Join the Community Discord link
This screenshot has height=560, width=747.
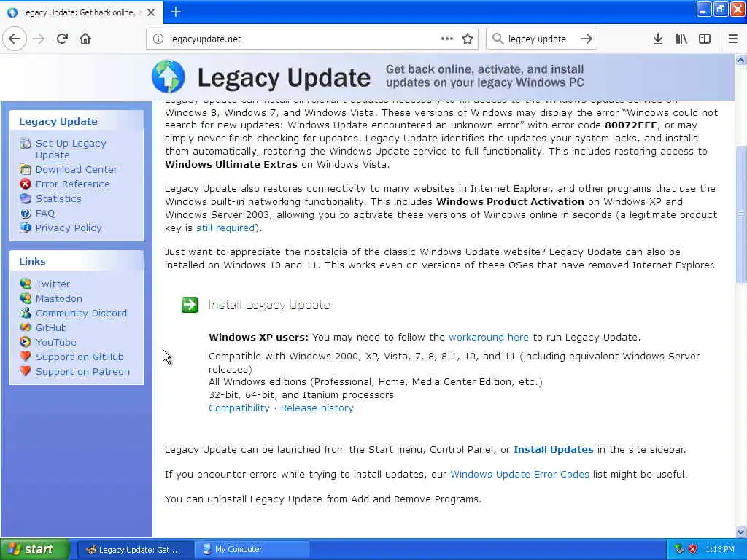click(x=81, y=314)
